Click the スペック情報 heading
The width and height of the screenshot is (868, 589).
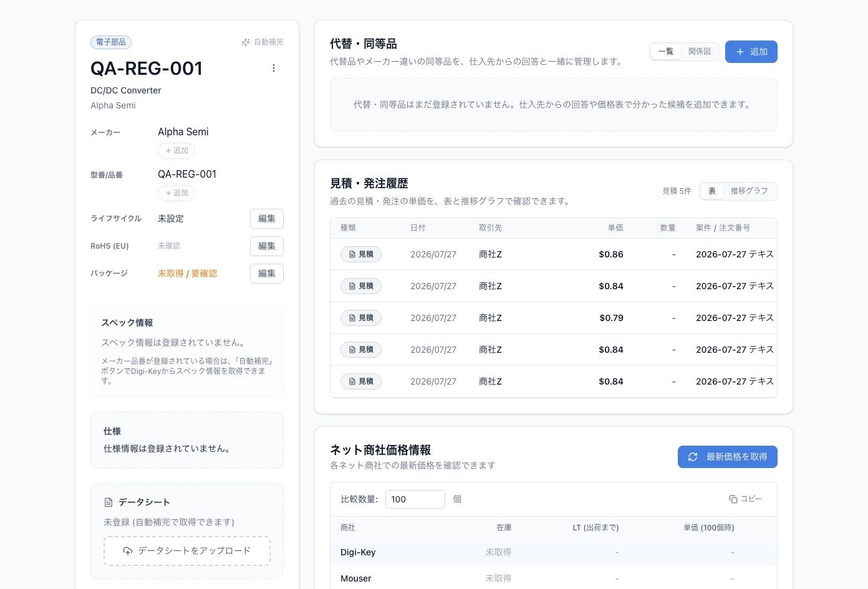point(127,323)
